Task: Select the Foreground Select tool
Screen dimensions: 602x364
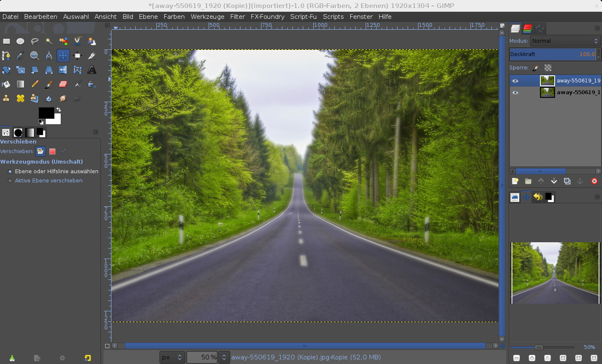Action: (92, 41)
